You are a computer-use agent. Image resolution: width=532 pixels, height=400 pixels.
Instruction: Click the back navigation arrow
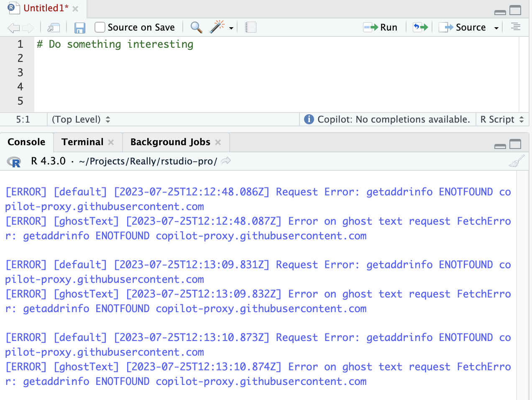(13, 27)
